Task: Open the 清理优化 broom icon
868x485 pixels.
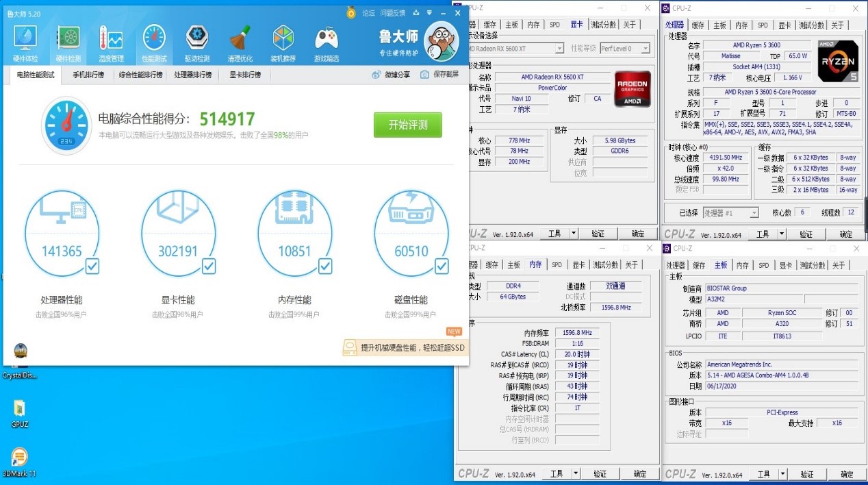Action: pos(240,38)
